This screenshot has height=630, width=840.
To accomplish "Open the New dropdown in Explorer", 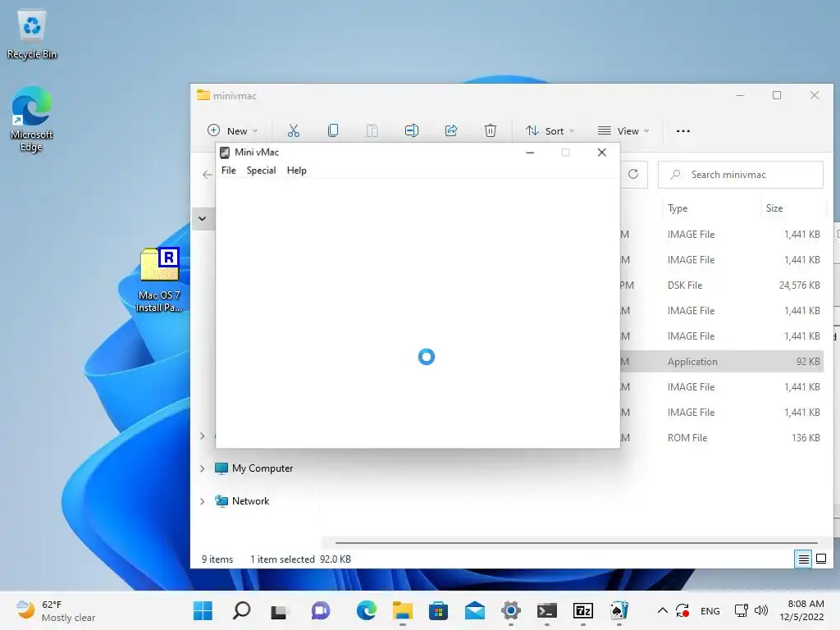I will click(x=232, y=130).
